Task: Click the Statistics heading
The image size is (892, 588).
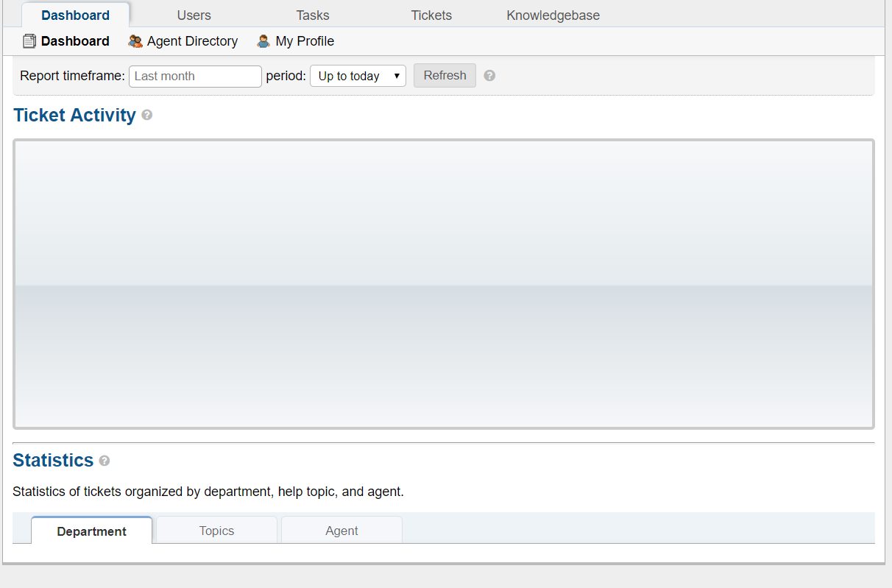Action: 53,461
